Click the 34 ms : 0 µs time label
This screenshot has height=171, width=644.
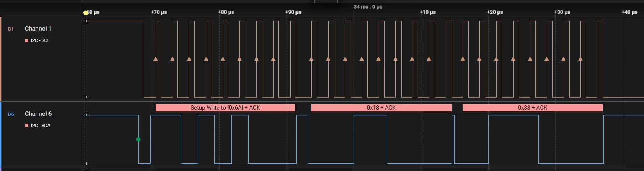point(368,7)
